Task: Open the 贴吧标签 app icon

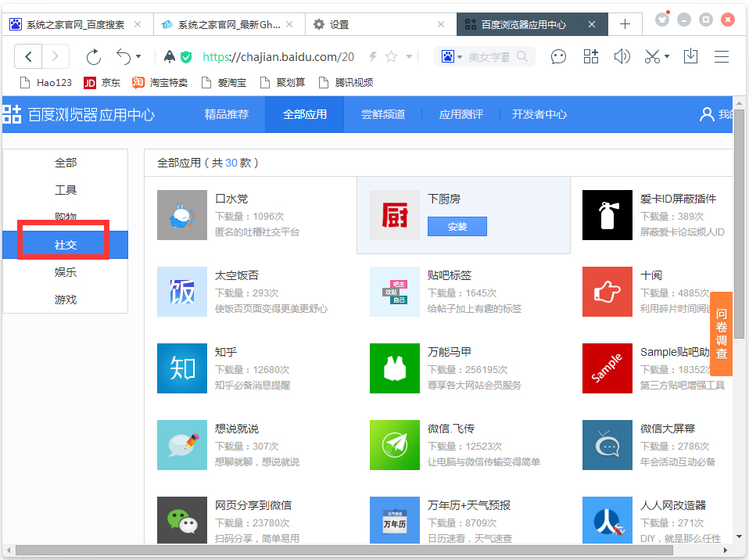Action: [x=395, y=292]
